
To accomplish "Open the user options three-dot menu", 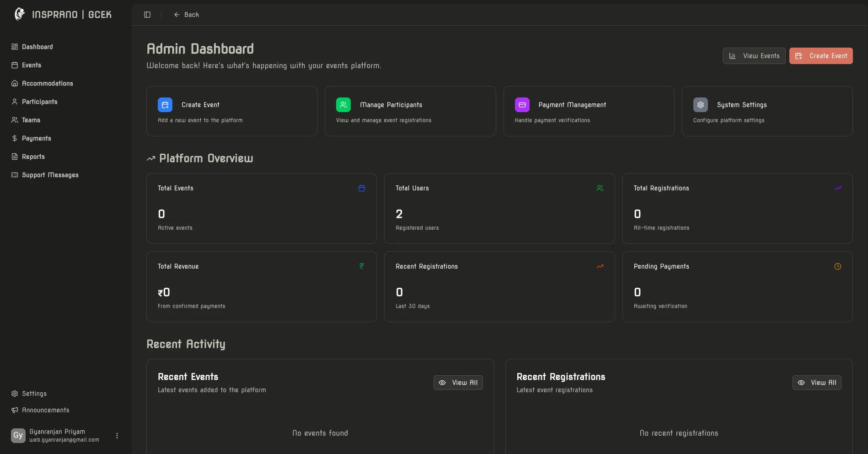I will click(117, 435).
